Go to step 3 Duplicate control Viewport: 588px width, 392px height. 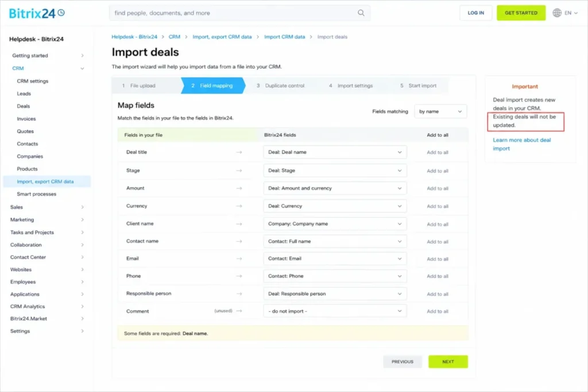point(280,86)
